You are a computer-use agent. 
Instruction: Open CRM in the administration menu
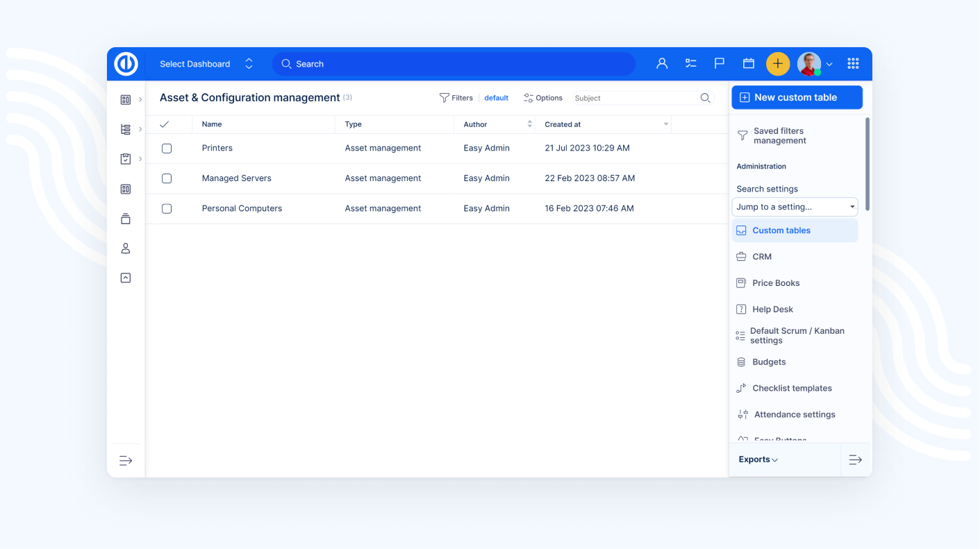pos(762,257)
